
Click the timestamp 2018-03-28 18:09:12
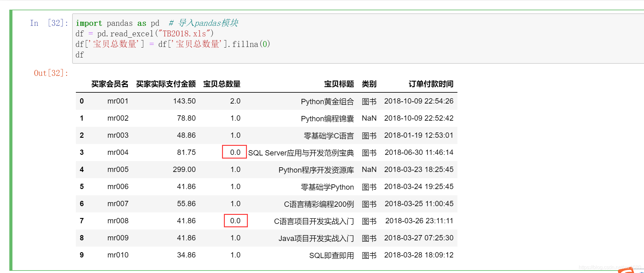(419, 255)
